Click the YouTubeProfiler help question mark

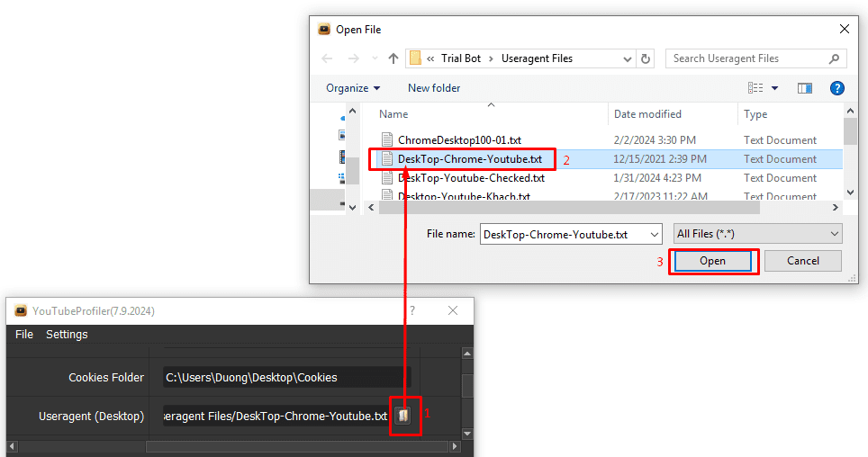coord(411,311)
